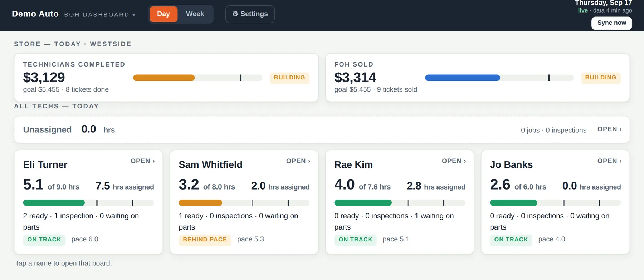Click the $3,314 FOH sold total
Image resolution: width=644 pixels, height=280 pixels.
(355, 77)
